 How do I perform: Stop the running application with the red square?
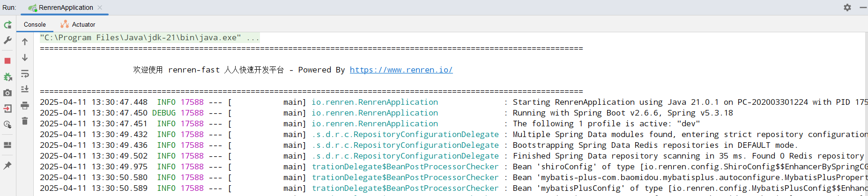[7, 61]
